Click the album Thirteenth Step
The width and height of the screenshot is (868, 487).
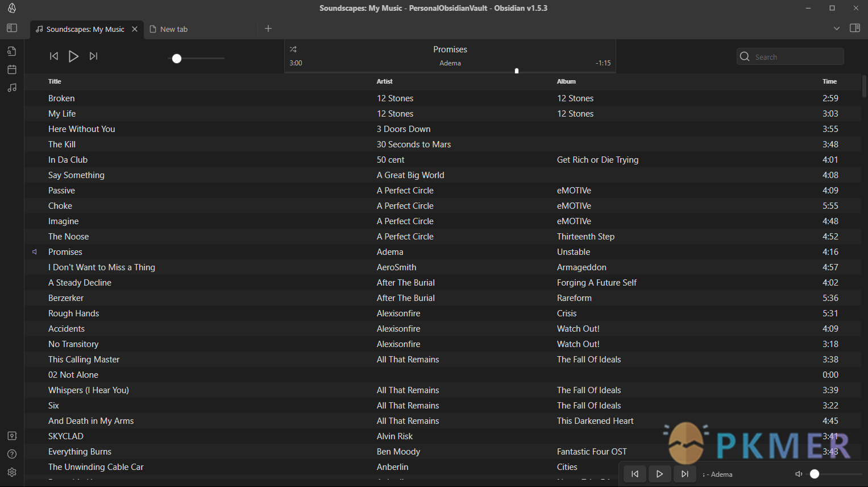585,237
